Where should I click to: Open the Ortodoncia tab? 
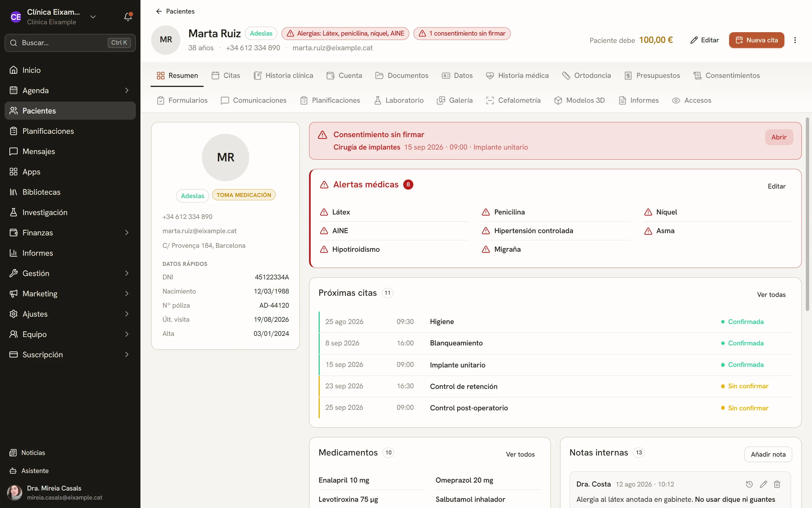[586, 76]
